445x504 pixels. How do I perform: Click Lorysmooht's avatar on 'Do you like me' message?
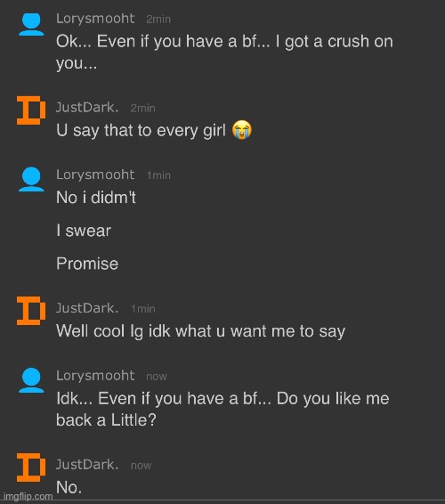point(31,380)
